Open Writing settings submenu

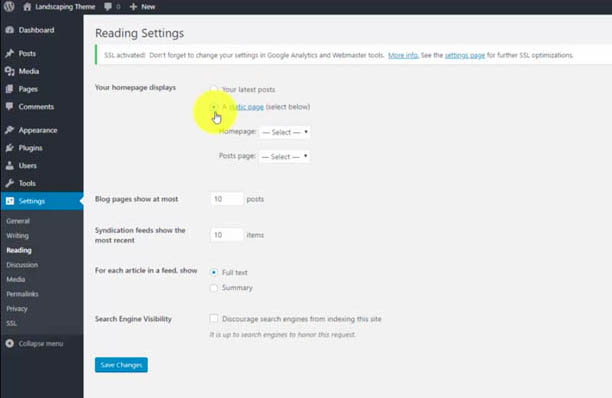17,236
